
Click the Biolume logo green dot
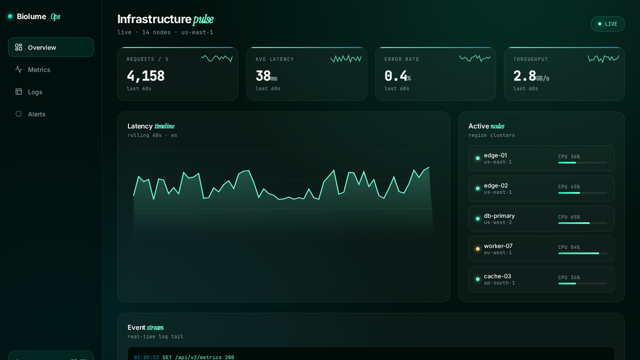(x=10, y=16)
